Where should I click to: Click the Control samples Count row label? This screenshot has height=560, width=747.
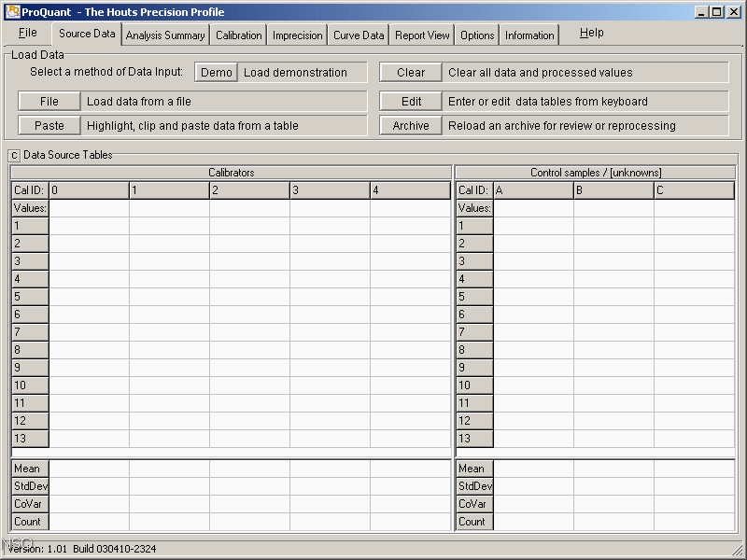pos(475,522)
